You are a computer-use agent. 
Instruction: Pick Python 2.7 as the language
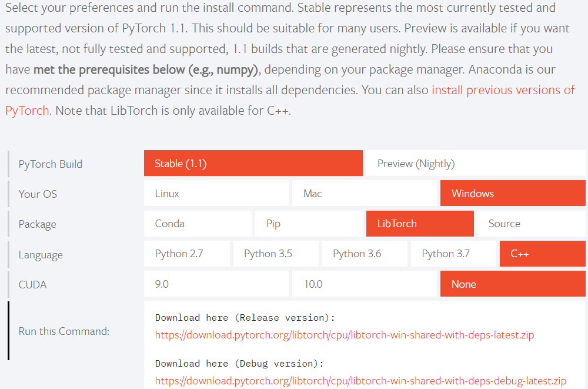point(186,254)
